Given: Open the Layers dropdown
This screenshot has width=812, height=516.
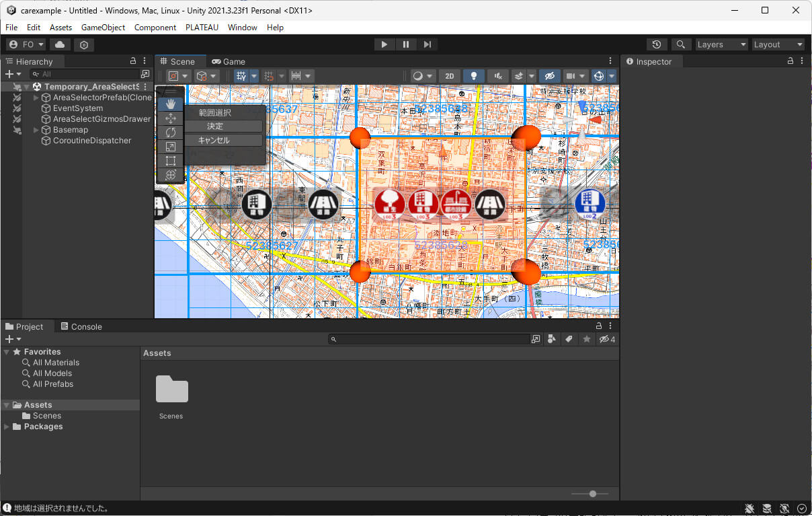Looking at the screenshot, I should 722,44.
